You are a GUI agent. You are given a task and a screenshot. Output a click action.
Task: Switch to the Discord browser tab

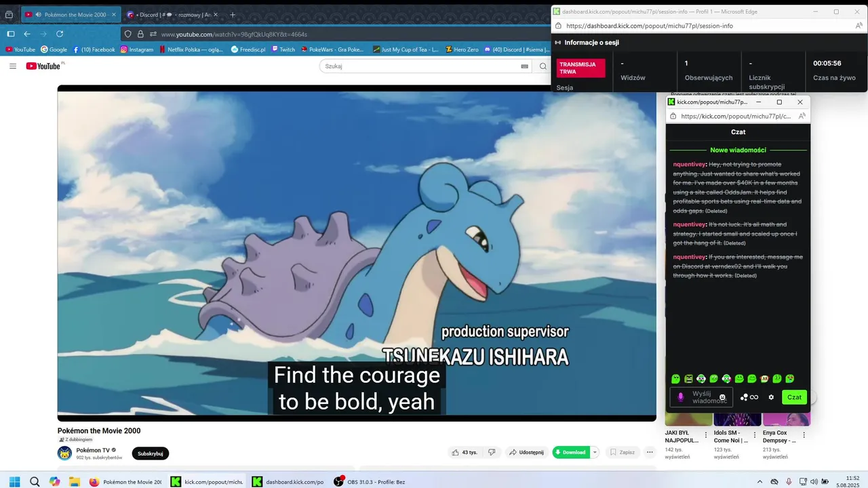click(172, 14)
